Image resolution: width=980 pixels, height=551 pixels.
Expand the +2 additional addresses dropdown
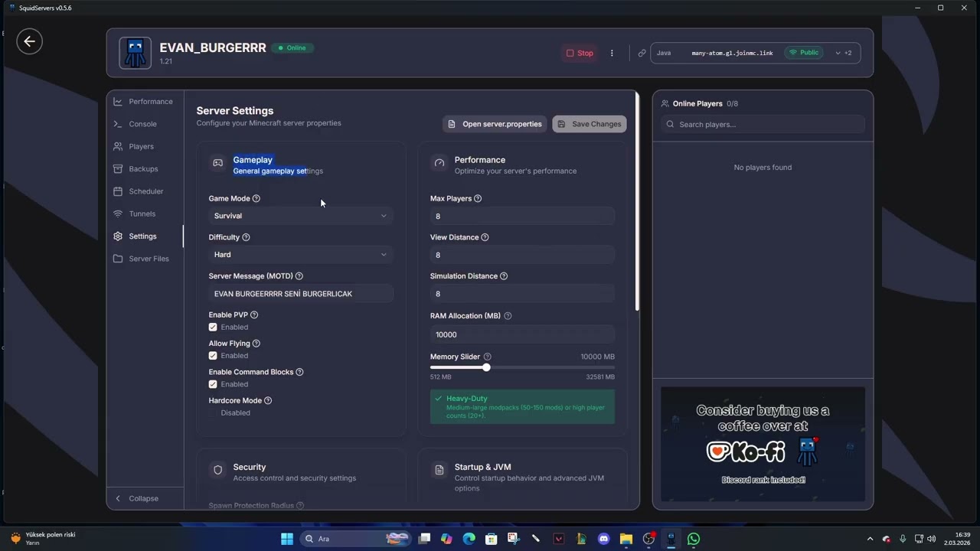[844, 53]
